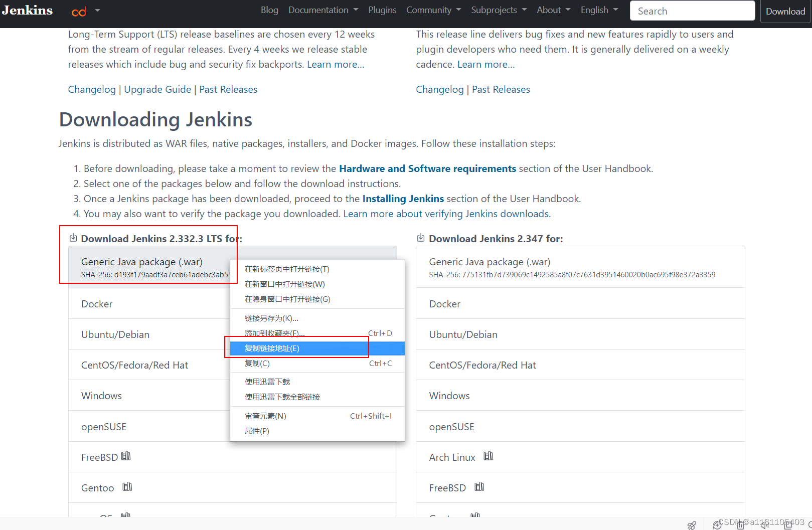Select Arch Linux under the 2.347 list
This screenshot has width=812, height=530.
pos(580,457)
